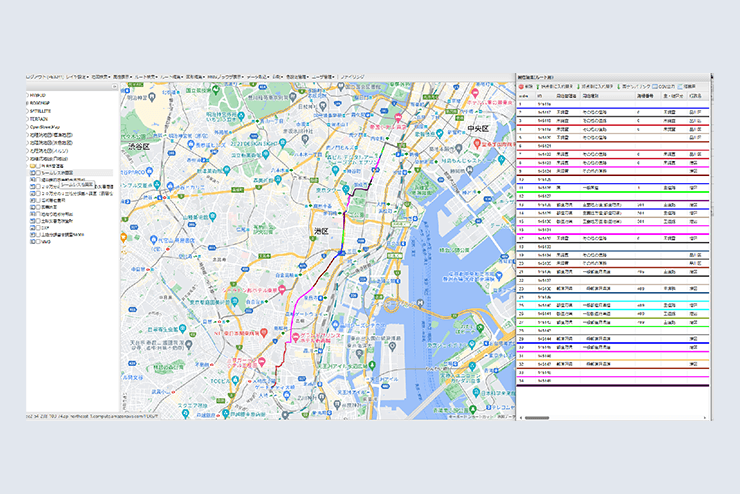Open the ユーザ管理 menu

(323, 76)
